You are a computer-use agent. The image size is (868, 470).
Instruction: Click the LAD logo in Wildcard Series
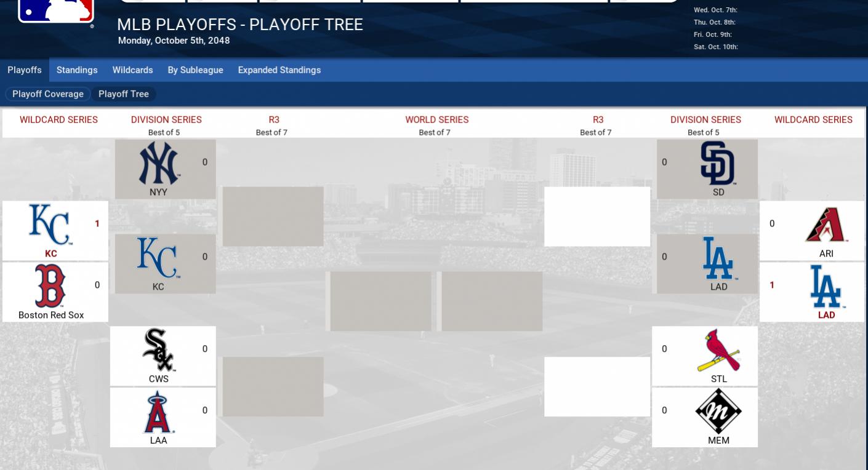[826, 286]
